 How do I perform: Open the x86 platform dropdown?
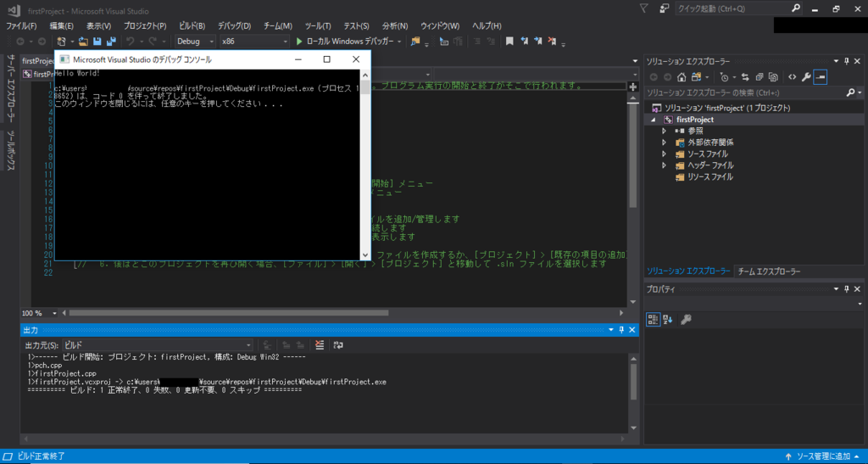[x=254, y=42]
